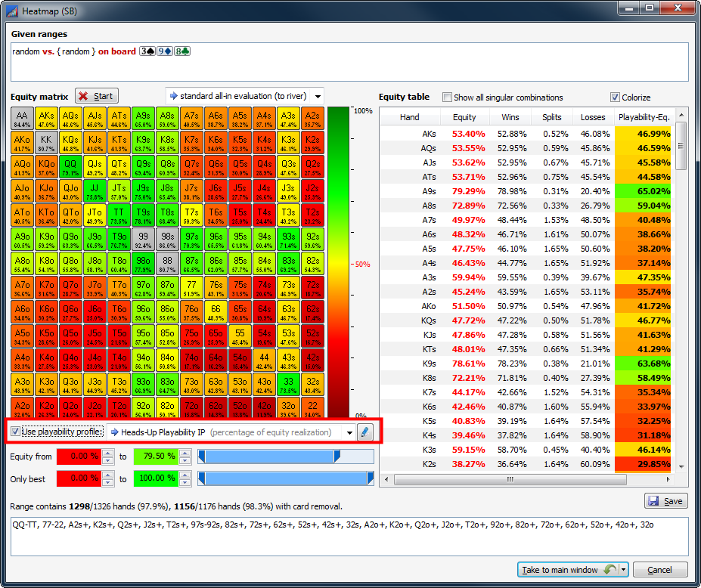
Task: Select the JTs cell in equity matrix
Action: [119, 191]
